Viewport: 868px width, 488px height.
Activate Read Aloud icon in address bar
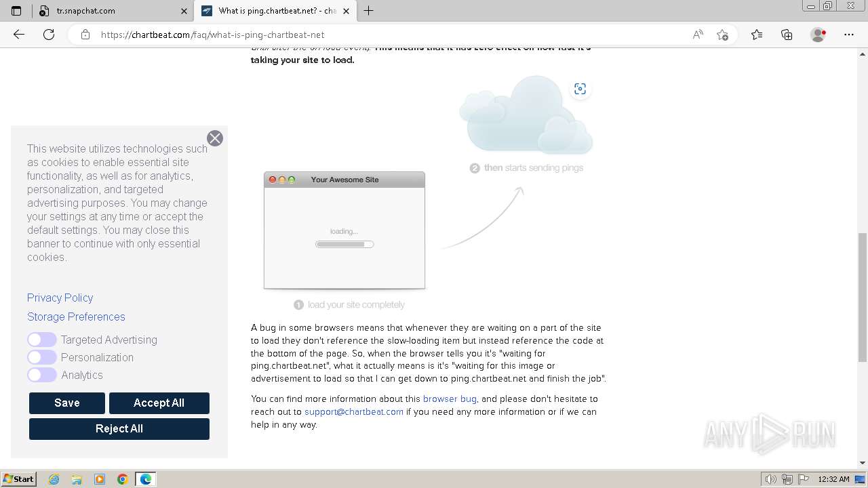tap(698, 35)
